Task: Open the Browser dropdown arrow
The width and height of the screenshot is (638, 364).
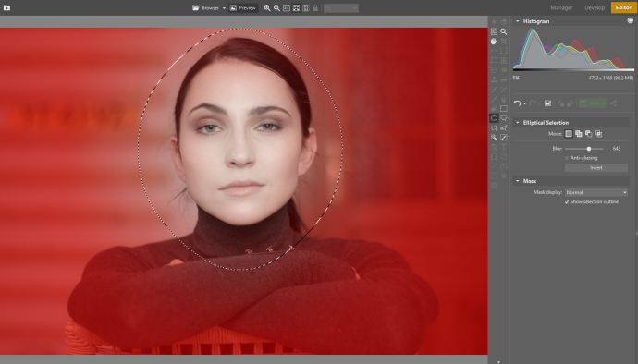Action: pyautogui.click(x=224, y=8)
